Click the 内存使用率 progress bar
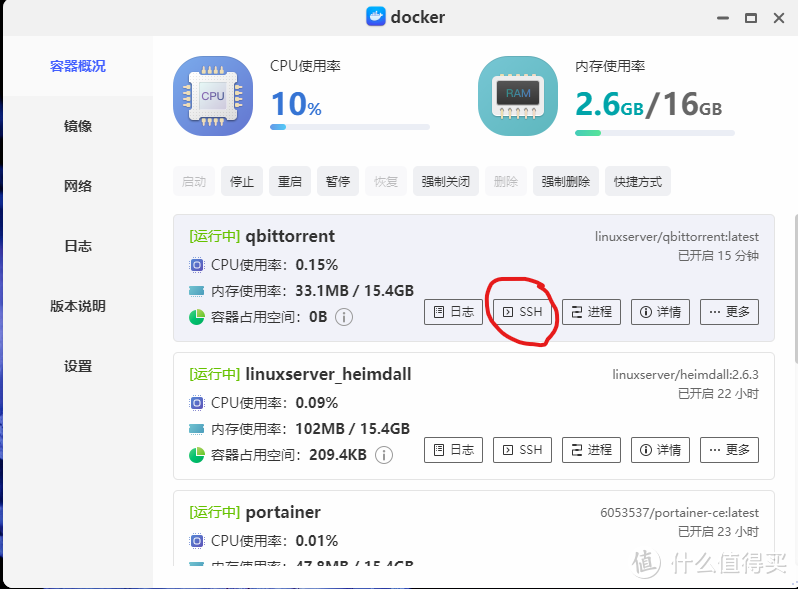 (655, 133)
